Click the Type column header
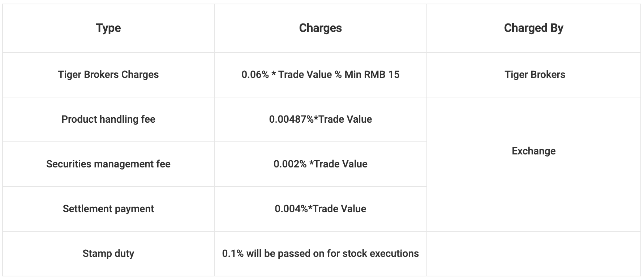Screen dimensions: 644x280 click(x=108, y=28)
